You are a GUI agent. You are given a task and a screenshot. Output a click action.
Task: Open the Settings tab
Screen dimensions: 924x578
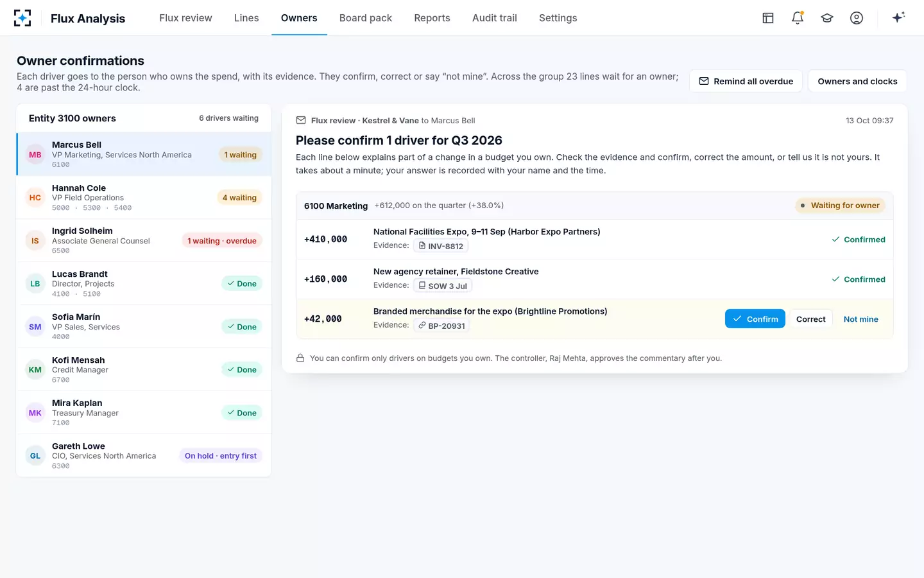[x=558, y=18]
